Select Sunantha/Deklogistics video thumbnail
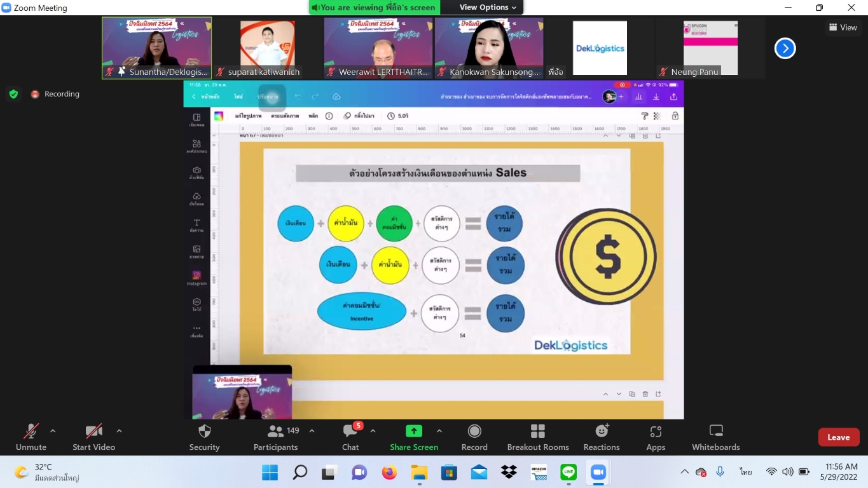 pos(157,48)
